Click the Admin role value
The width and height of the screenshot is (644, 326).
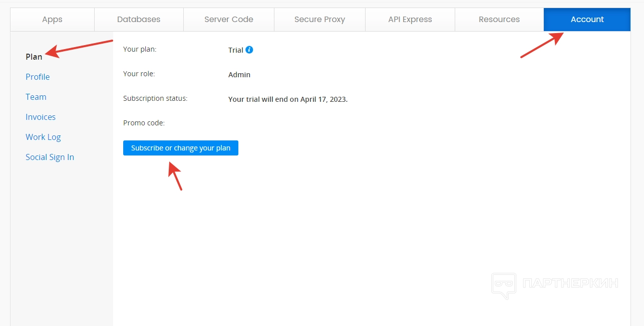(x=239, y=75)
